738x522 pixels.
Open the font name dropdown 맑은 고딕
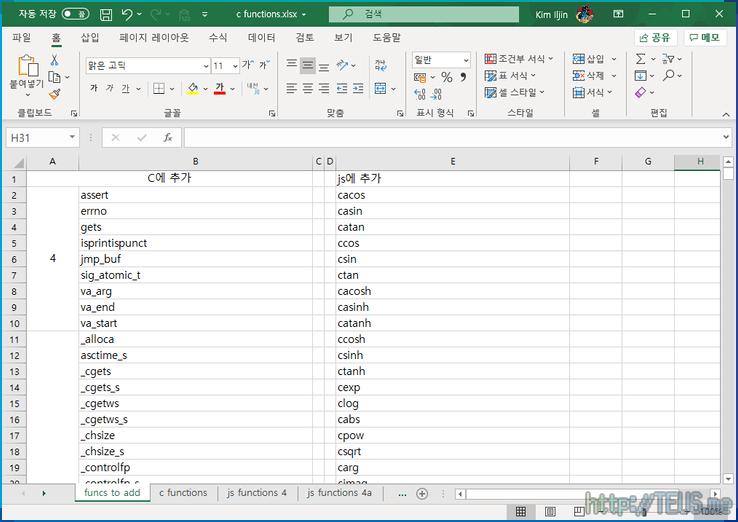tap(206, 66)
